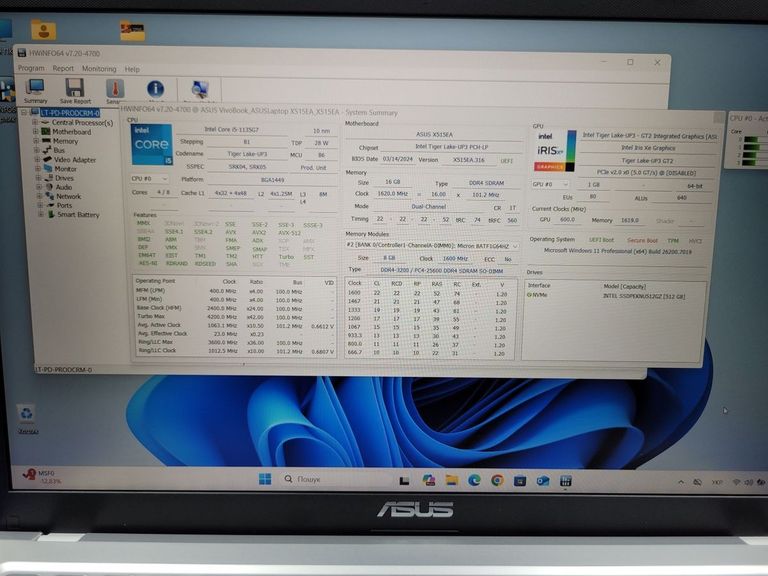Click the blue About info icon
The image size is (768, 576).
pyautogui.click(x=155, y=90)
